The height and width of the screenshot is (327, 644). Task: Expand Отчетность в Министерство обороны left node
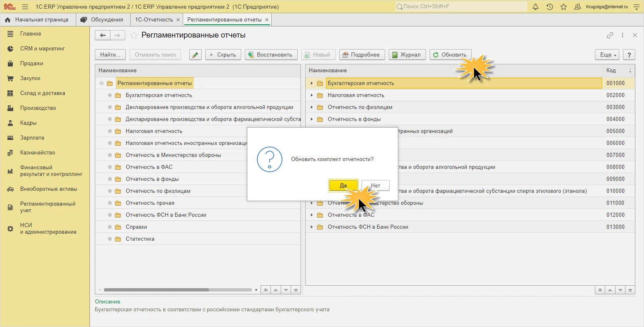click(110, 155)
